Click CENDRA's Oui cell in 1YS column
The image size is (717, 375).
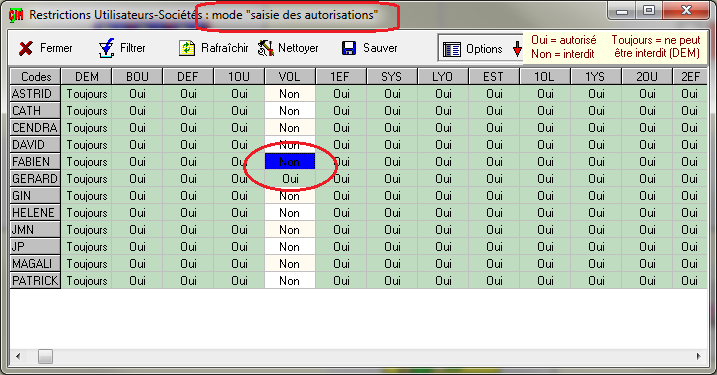pos(596,128)
